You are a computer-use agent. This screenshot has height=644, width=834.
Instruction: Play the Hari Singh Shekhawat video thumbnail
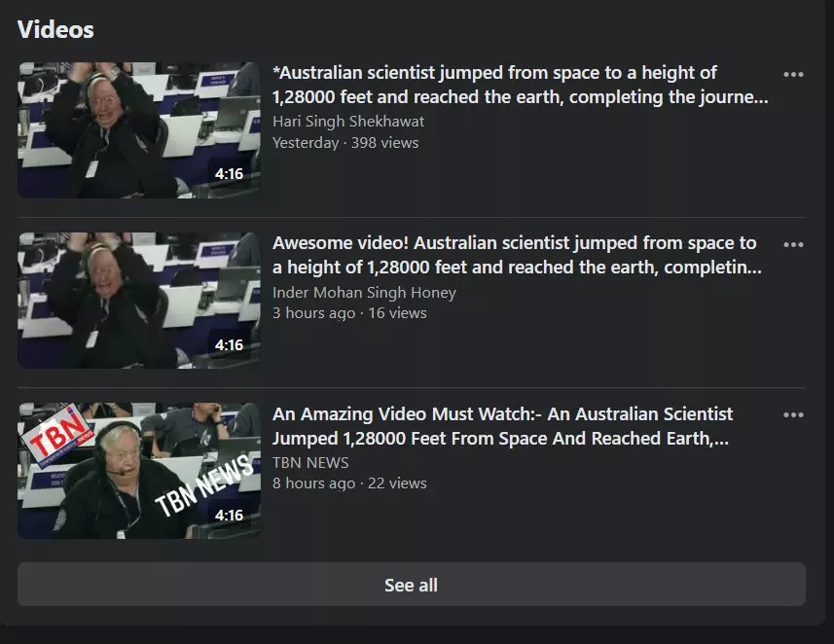click(x=139, y=130)
